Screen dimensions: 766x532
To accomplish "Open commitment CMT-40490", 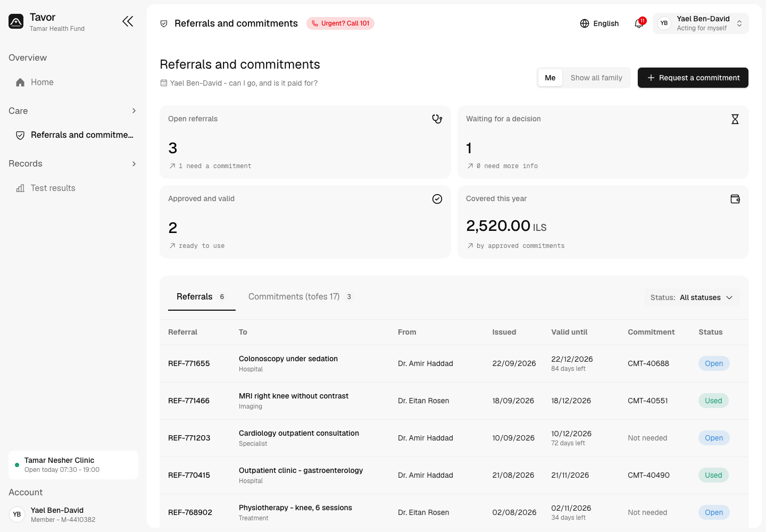I will tap(648, 476).
